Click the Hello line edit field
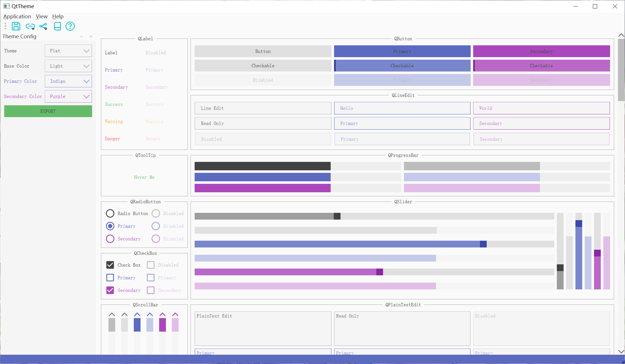The image size is (625, 364). click(402, 108)
